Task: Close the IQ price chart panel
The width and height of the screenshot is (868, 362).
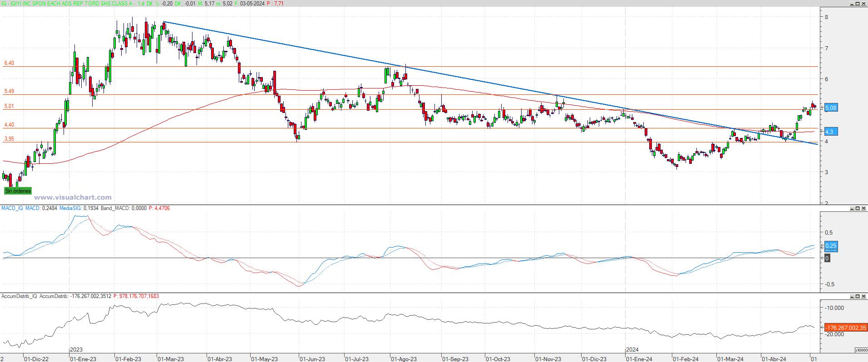Action: click(x=864, y=3)
